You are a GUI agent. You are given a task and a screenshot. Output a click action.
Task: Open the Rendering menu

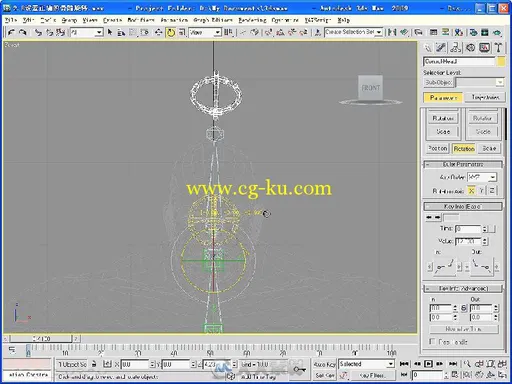[x=252, y=20]
